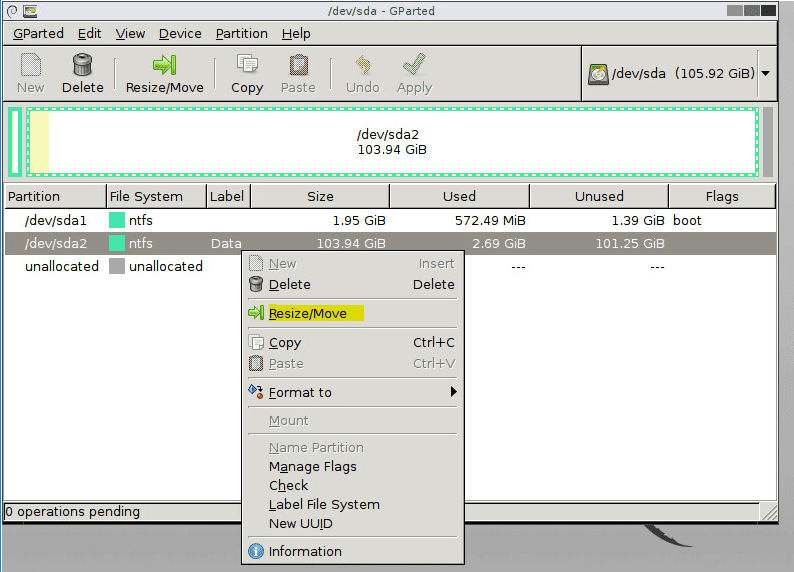Click the Flags column header

(x=722, y=196)
